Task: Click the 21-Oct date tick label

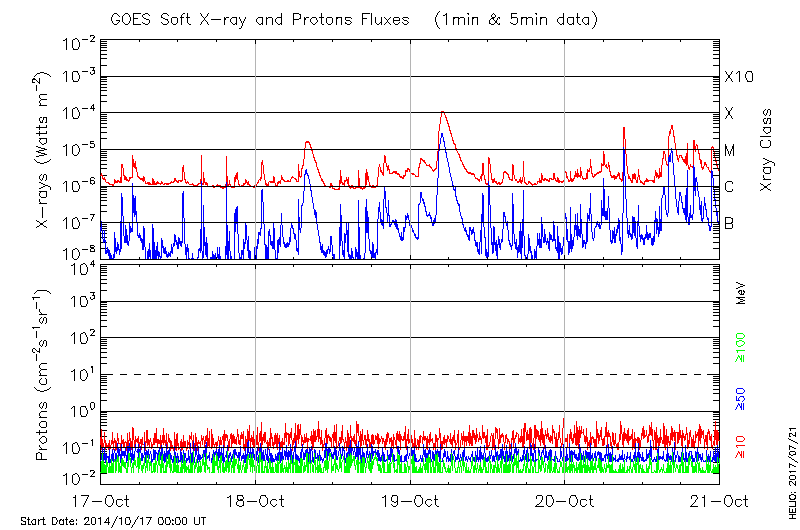Action: [719, 501]
